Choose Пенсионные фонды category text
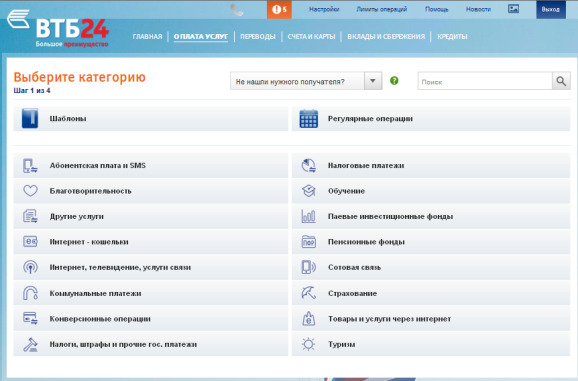The width and height of the screenshot is (578, 381). 366,242
